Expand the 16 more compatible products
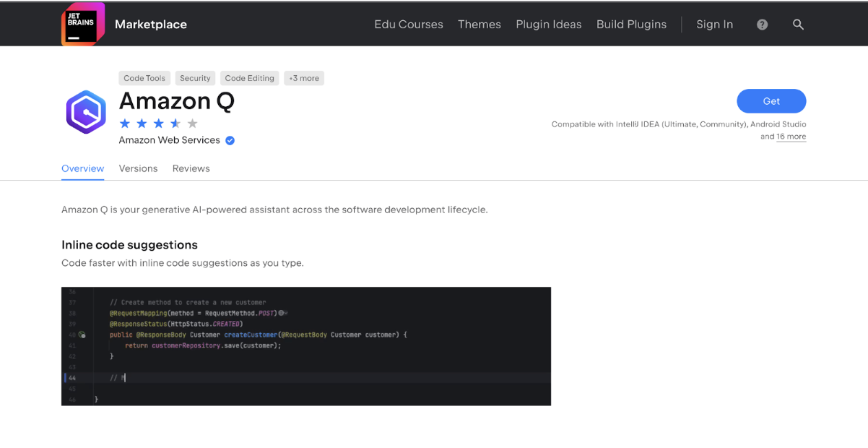The height and width of the screenshot is (448, 868). [791, 137]
